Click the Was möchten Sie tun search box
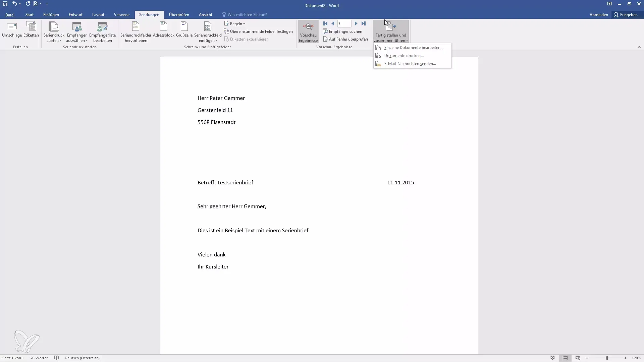 click(245, 15)
